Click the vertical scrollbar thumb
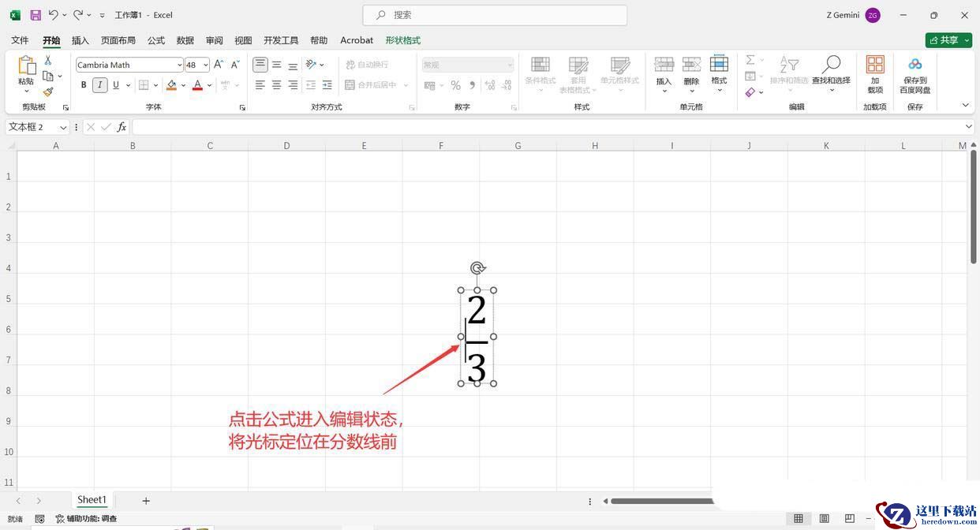980x530 pixels. click(x=974, y=207)
